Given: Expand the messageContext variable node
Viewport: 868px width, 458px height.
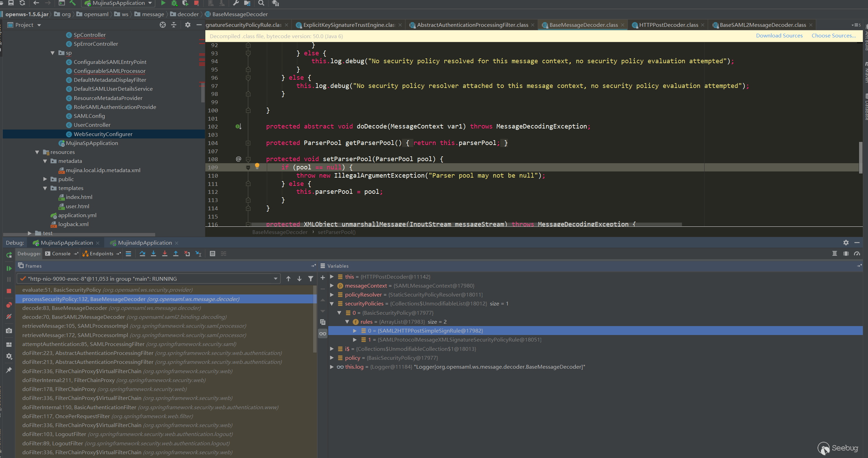Looking at the screenshot, I should coord(332,286).
